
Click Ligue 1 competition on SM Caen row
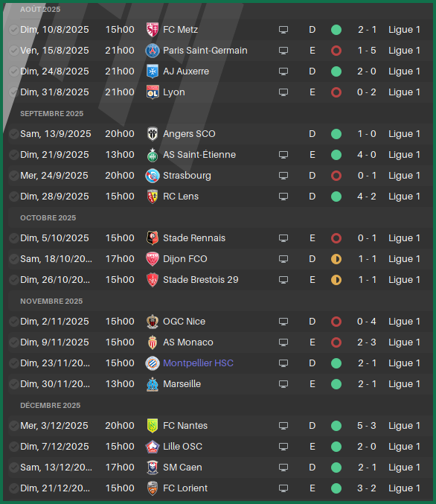coord(404,468)
